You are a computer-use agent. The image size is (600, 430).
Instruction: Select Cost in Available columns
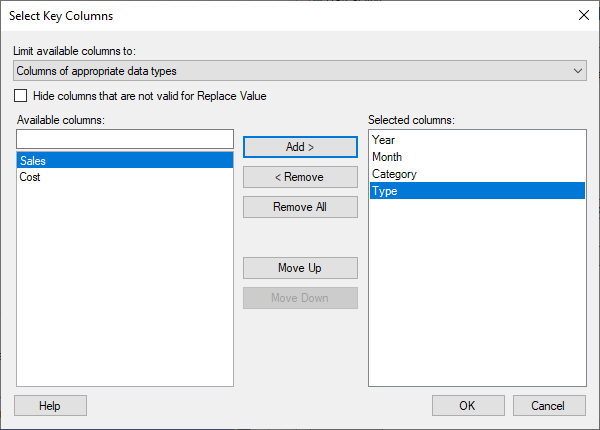click(x=125, y=177)
